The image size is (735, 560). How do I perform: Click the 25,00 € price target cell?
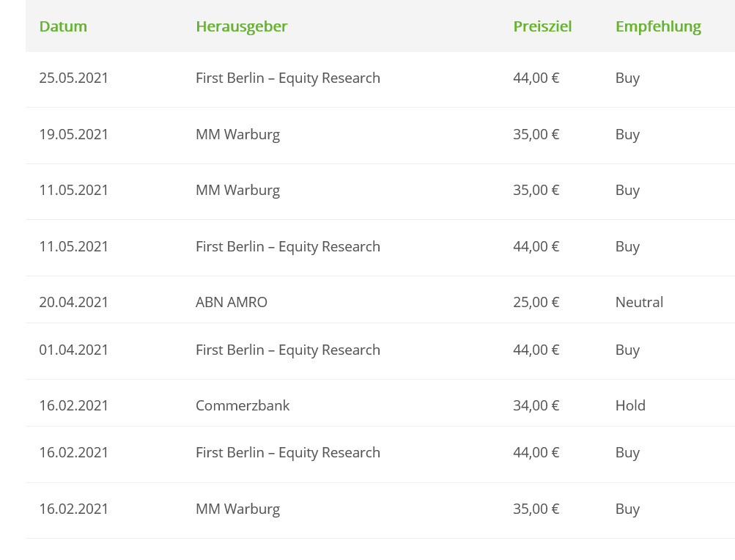click(536, 301)
